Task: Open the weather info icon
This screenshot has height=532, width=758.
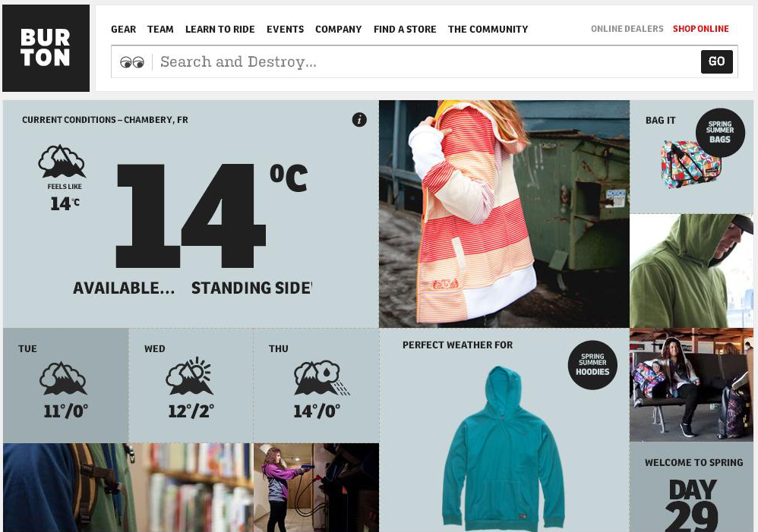Action: coord(359,120)
